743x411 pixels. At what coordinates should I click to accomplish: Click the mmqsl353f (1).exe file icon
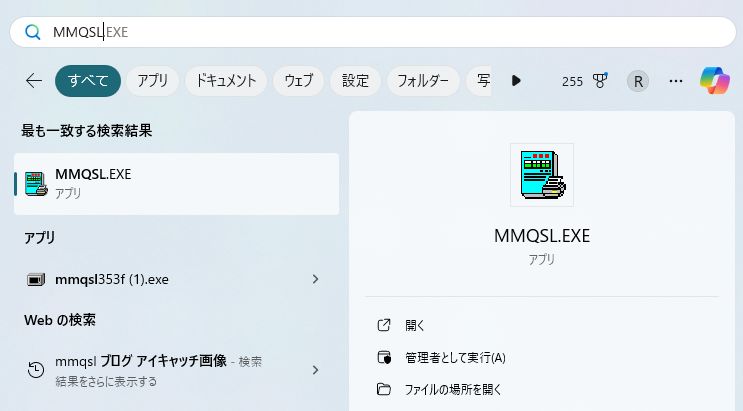click(35, 279)
